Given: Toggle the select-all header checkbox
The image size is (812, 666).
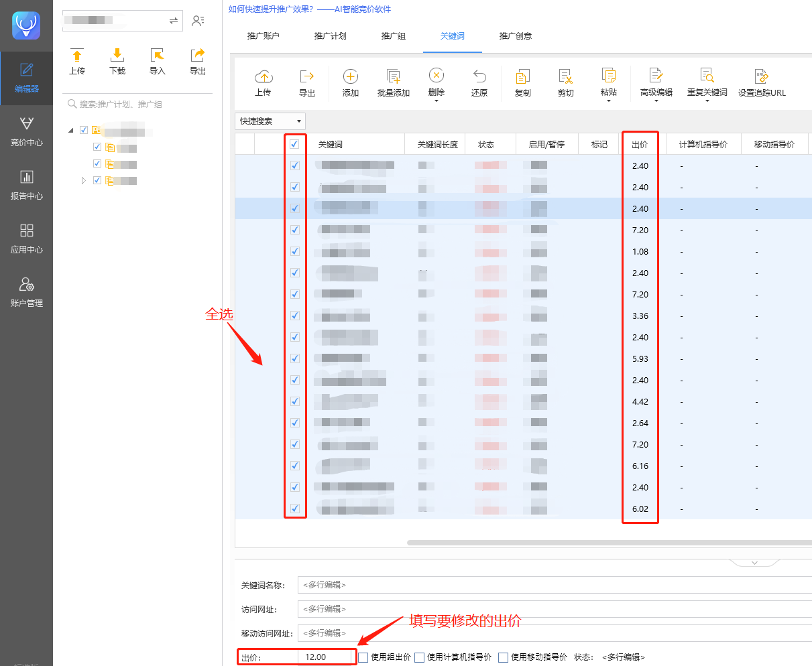Looking at the screenshot, I should [x=294, y=144].
